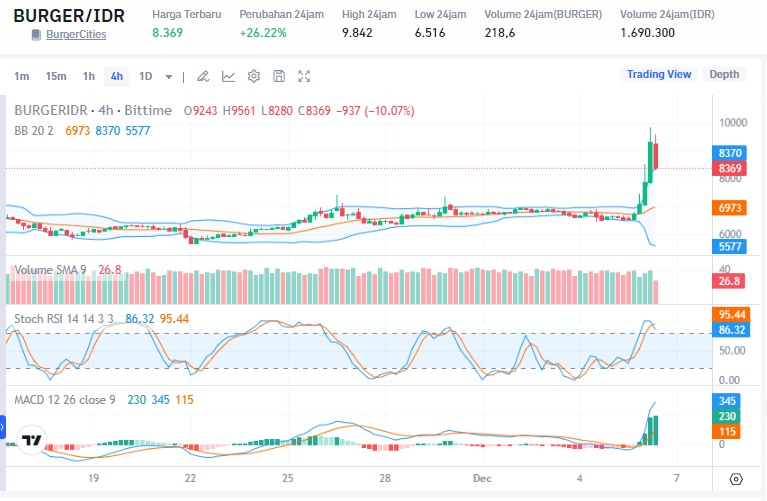Click the orange 115 MACD signal label

726,432
